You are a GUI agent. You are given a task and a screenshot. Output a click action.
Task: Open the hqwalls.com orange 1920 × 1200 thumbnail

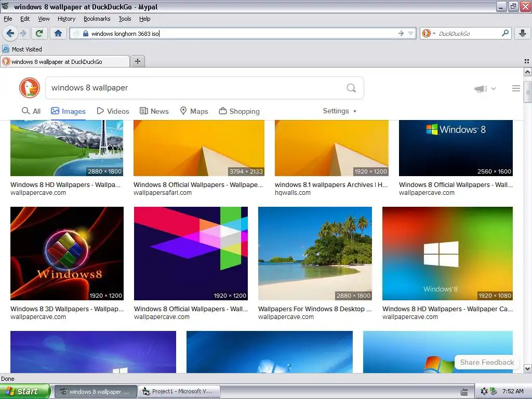331,148
